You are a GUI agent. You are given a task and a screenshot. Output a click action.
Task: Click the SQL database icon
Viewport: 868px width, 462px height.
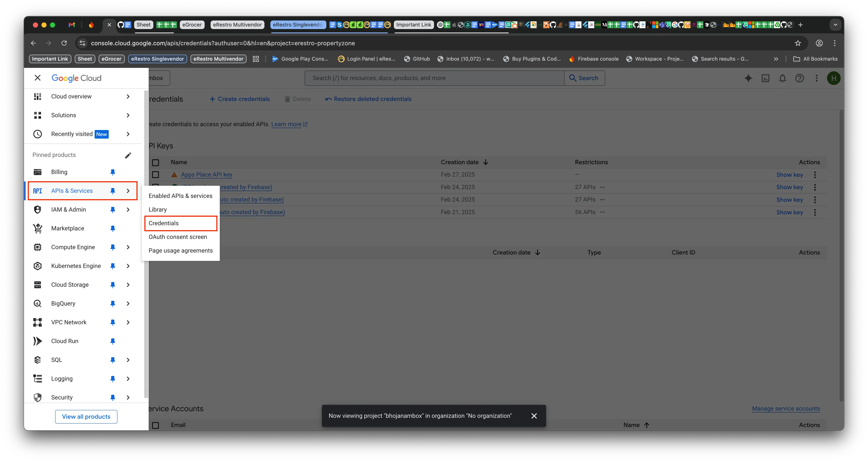(37, 360)
